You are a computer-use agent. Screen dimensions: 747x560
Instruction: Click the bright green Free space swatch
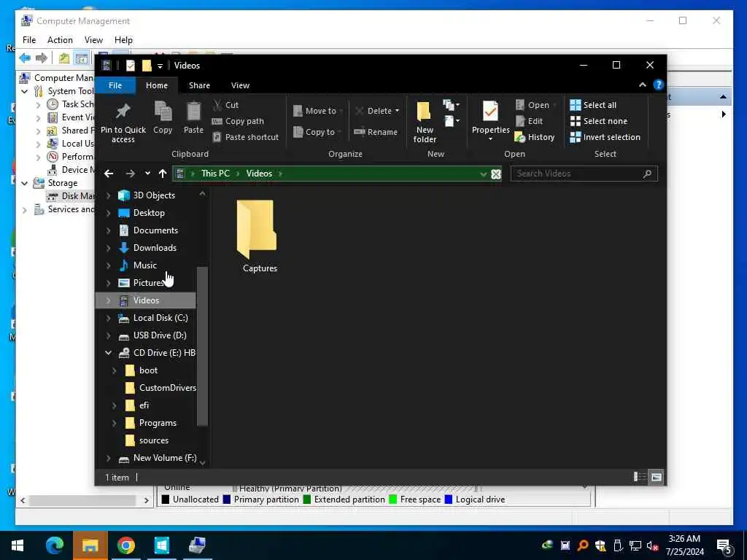(393, 499)
